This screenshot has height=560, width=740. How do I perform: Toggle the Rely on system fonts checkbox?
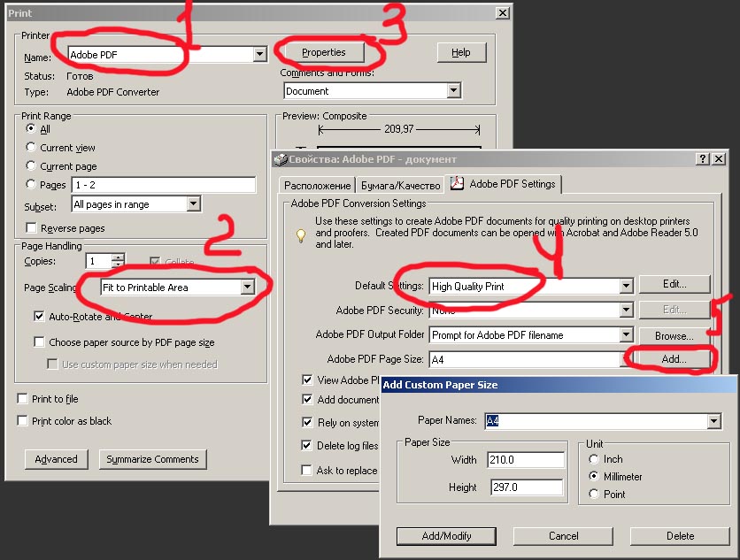[x=307, y=422]
